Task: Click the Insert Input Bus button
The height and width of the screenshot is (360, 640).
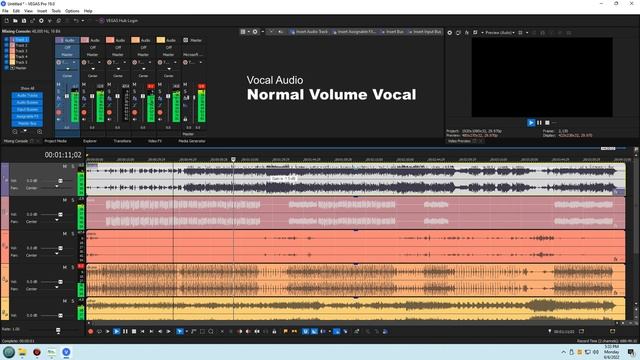Action: (x=424, y=32)
